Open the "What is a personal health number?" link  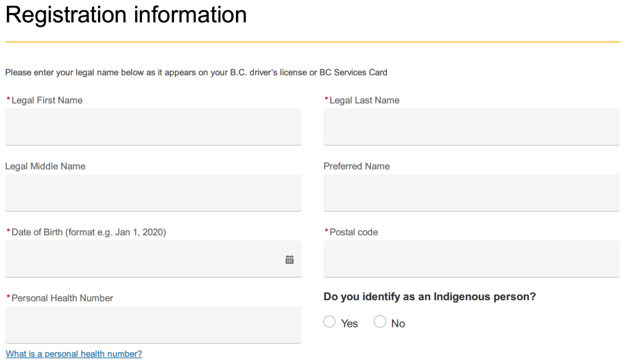pyautogui.click(x=74, y=354)
